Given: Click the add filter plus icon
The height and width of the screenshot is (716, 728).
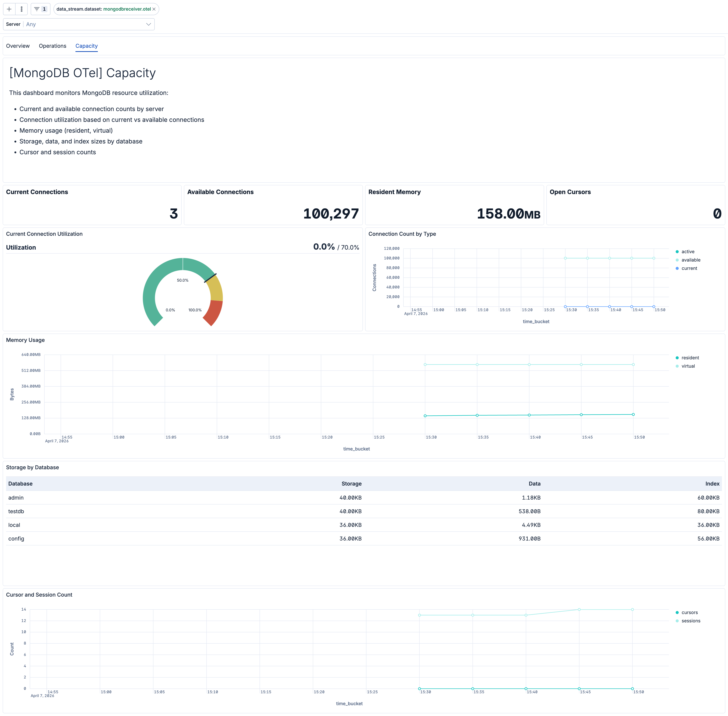Looking at the screenshot, I should pyautogui.click(x=9, y=9).
